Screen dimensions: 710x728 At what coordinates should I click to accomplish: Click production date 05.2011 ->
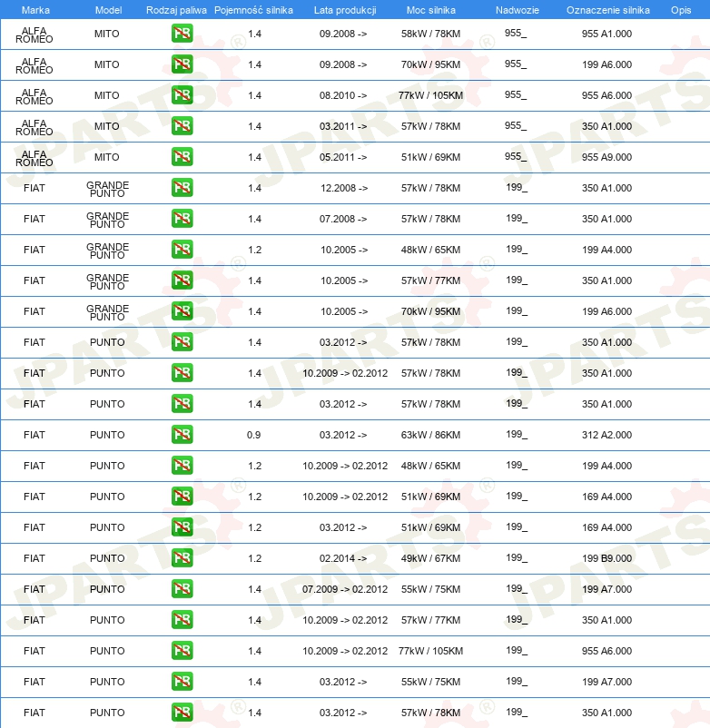(343, 157)
